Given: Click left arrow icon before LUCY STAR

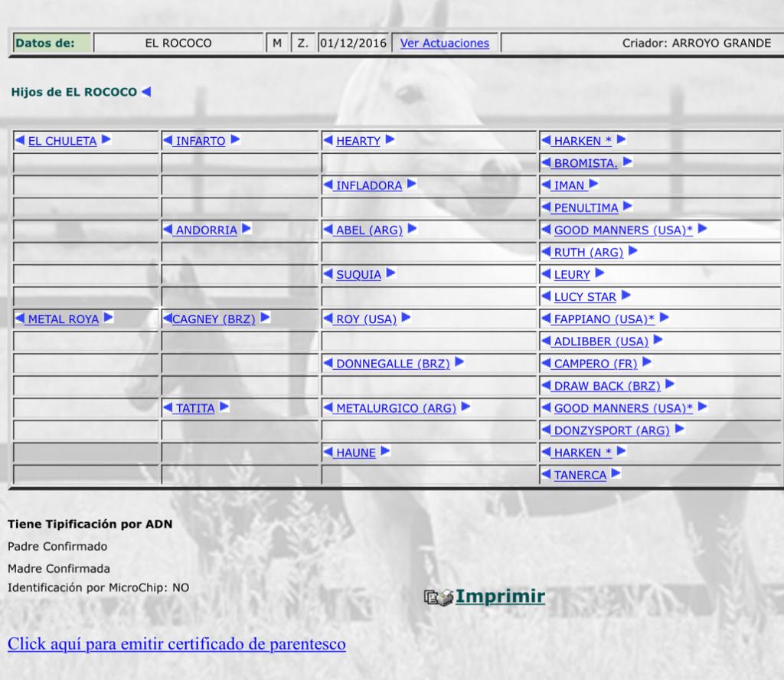Looking at the screenshot, I should click(x=546, y=296).
